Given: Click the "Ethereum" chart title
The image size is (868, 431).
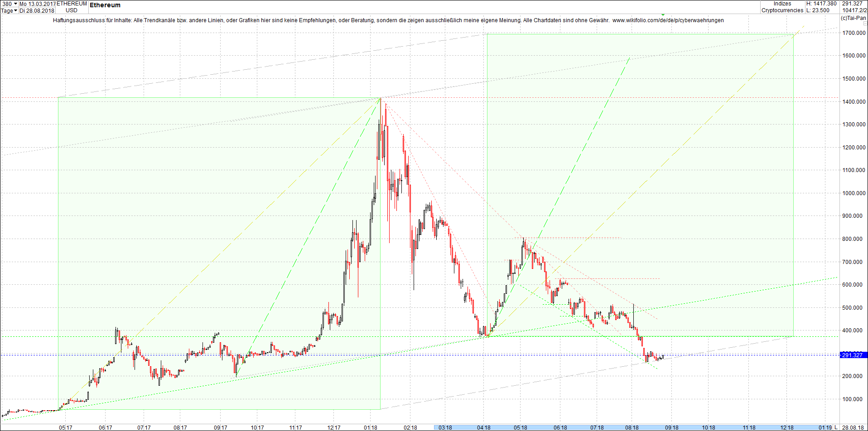Looking at the screenshot, I should click(x=105, y=5).
